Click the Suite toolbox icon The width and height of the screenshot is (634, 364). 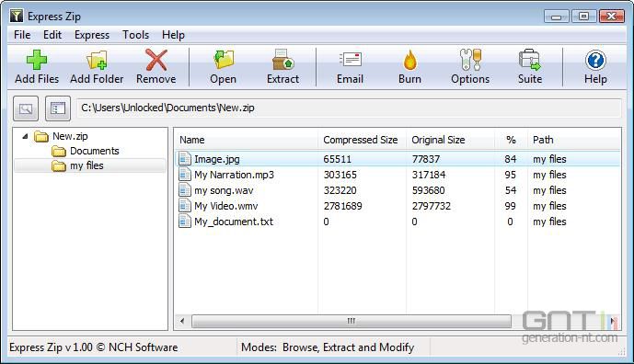530,60
